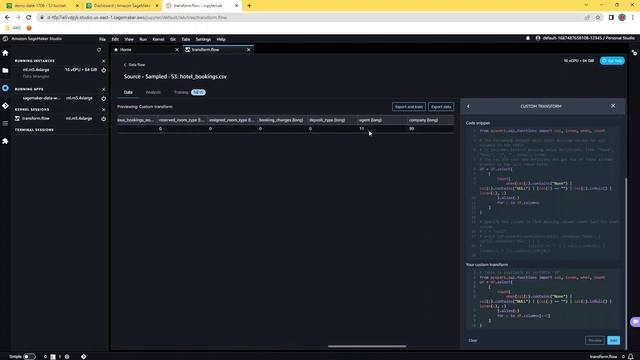This screenshot has height=360, width=640.
Task: Open the File menu
Action: 102,39
